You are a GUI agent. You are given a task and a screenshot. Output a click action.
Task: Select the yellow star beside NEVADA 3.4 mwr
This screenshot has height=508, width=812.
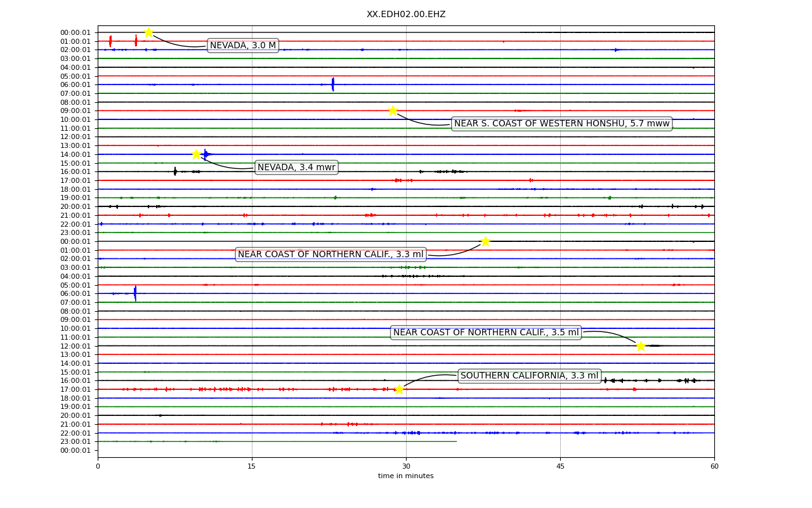pyautogui.click(x=196, y=154)
